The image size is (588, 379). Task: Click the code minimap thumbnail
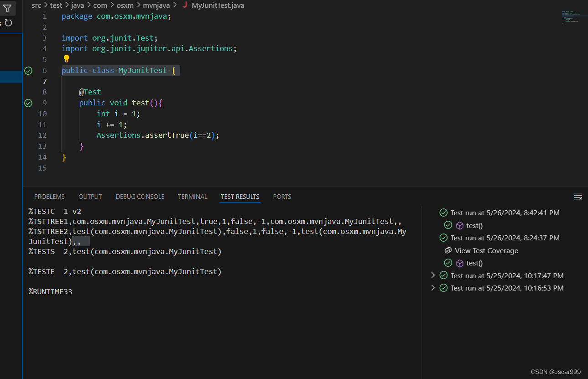pos(569,16)
